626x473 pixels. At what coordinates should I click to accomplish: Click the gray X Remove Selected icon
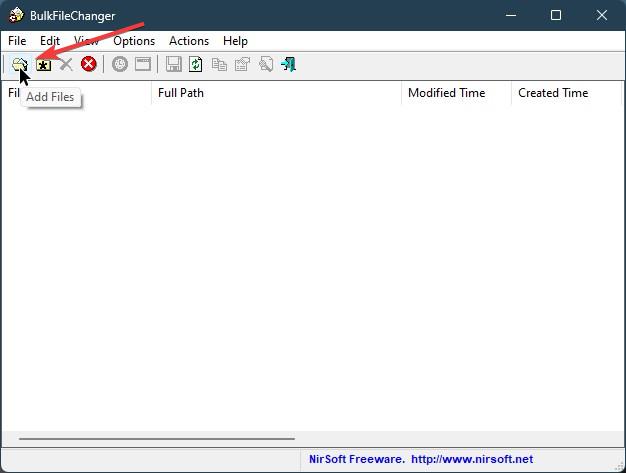pyautogui.click(x=66, y=64)
